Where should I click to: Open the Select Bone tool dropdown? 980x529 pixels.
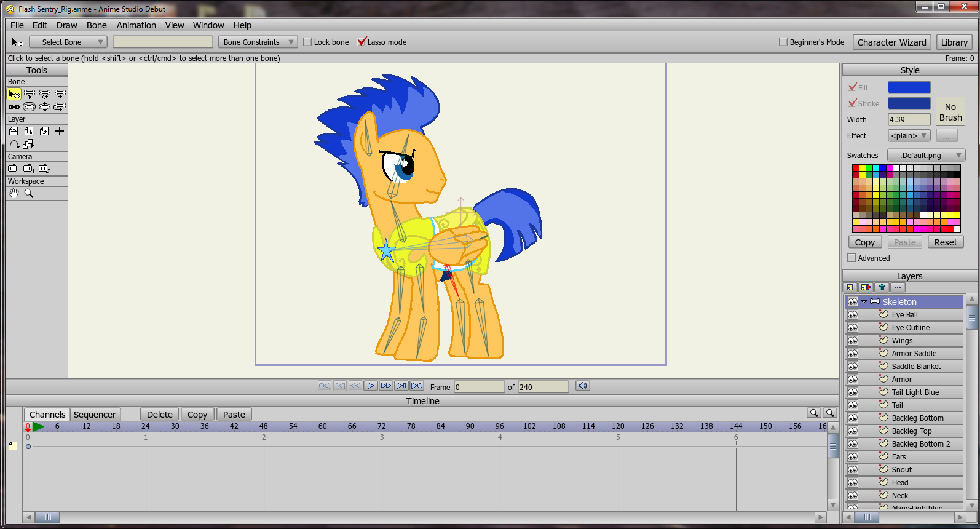(68, 42)
